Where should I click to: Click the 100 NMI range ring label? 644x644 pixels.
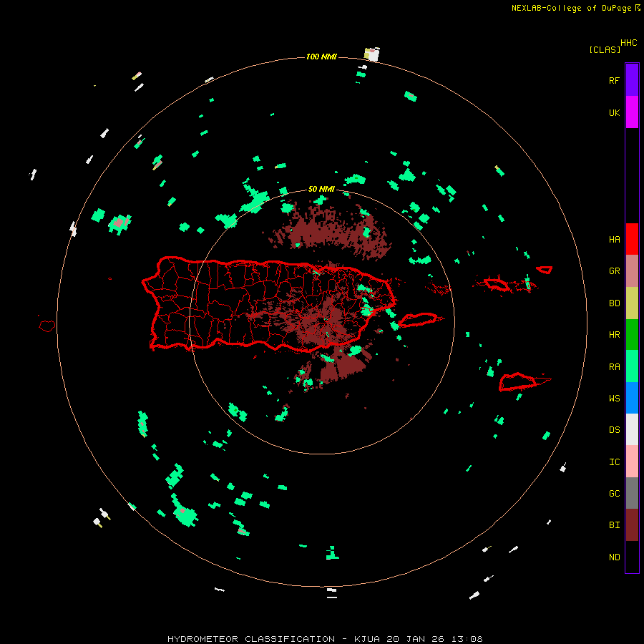tap(321, 57)
